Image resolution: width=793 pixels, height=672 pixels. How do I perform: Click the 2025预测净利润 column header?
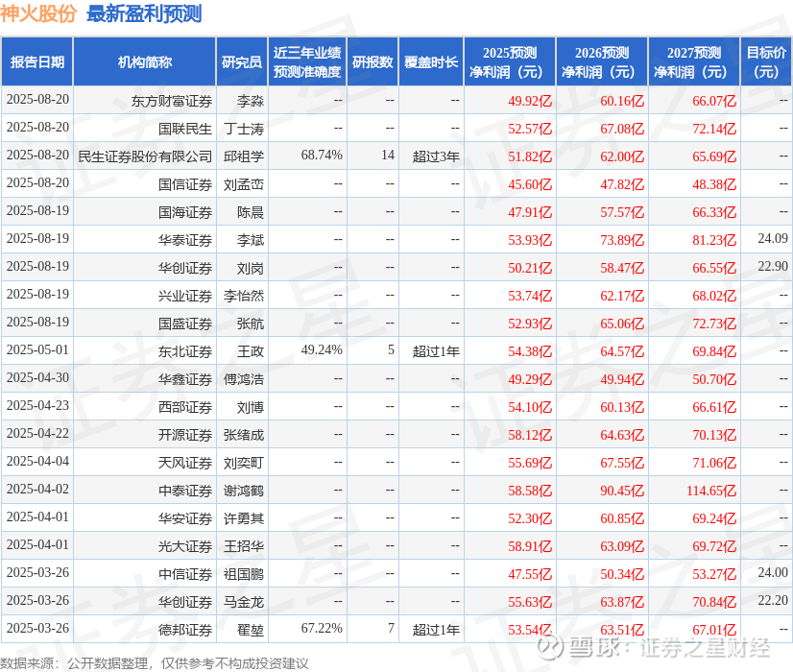(510, 62)
